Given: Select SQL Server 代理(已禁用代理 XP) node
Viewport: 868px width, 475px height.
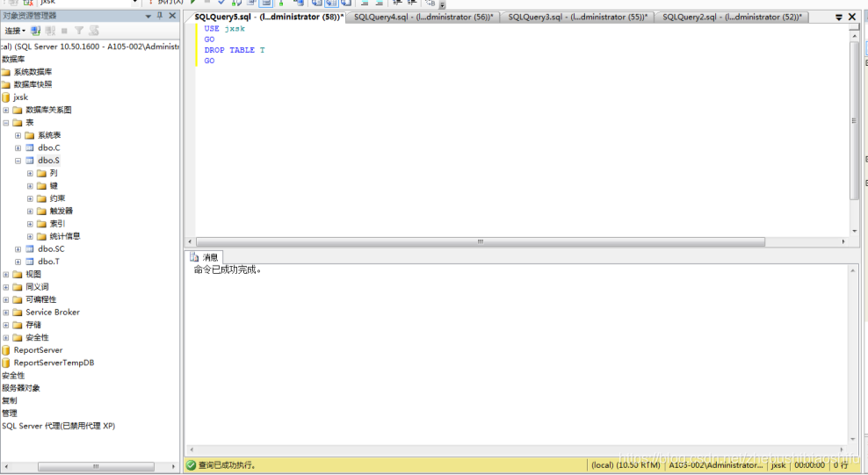Looking at the screenshot, I should click(59, 427).
